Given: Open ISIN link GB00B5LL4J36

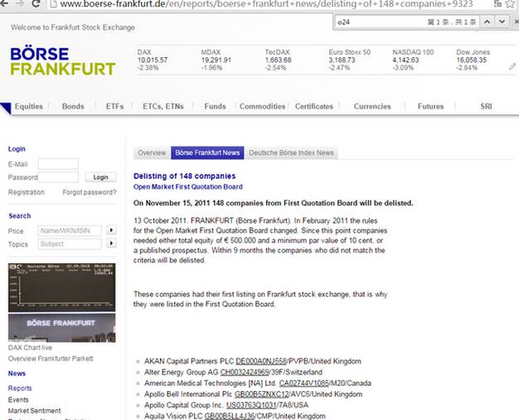Looking at the screenshot, I should pyautogui.click(x=230, y=416).
